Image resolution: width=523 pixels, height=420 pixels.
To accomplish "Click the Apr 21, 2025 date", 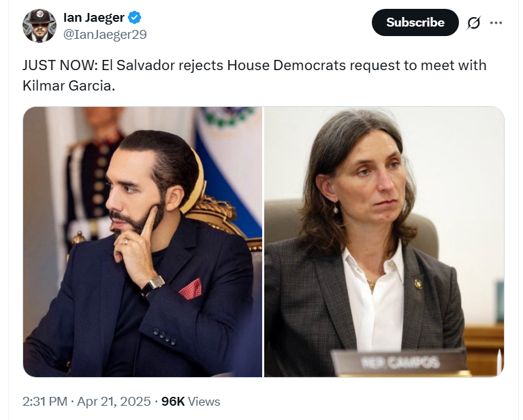I will 114,402.
